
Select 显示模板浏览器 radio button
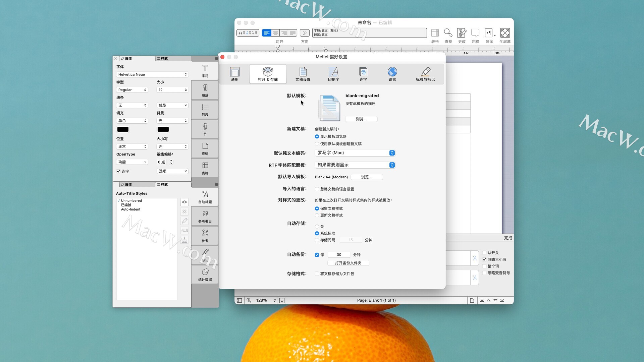pyautogui.click(x=317, y=136)
